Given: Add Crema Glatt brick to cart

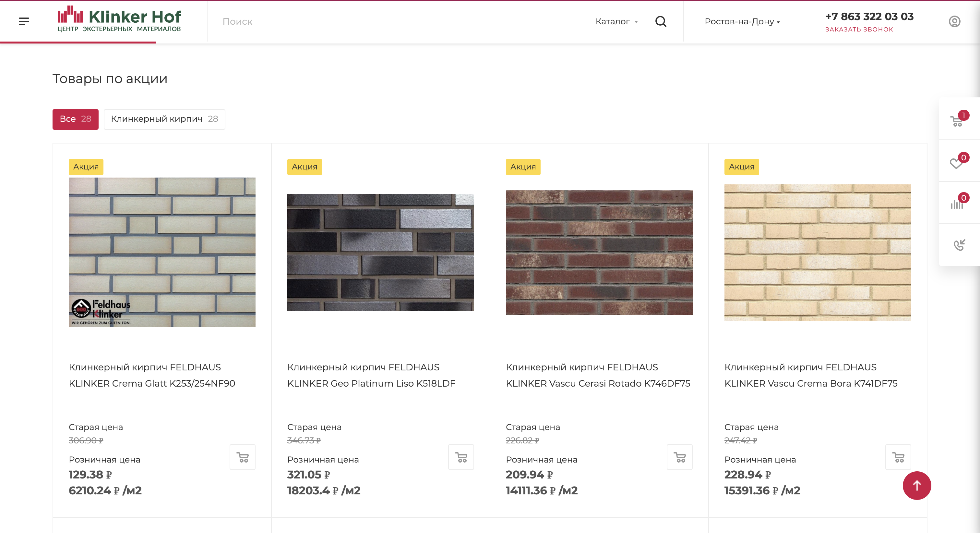Looking at the screenshot, I should (242, 457).
